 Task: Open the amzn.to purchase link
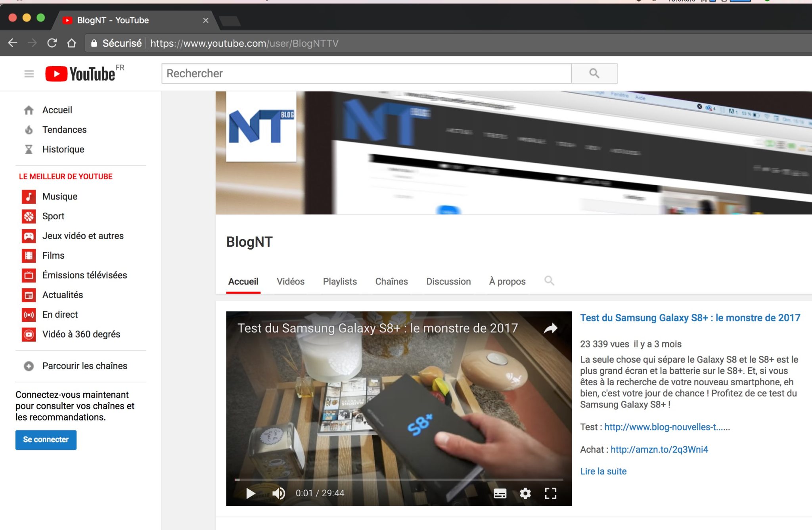point(659,449)
